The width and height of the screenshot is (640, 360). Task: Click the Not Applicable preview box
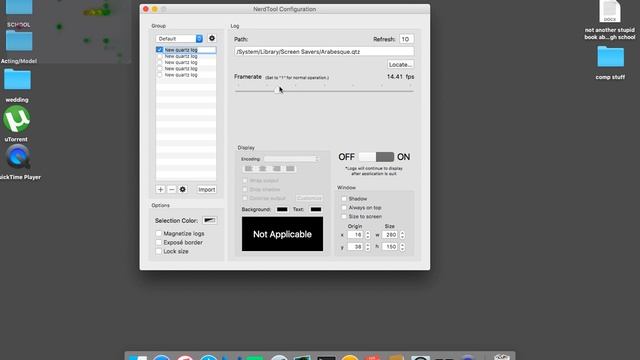click(282, 234)
